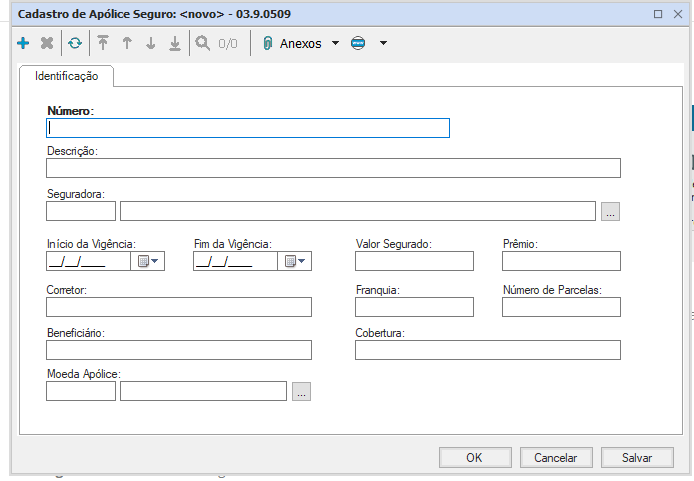The width and height of the screenshot is (694, 481).
Task: Focus the Descrição text field
Action: pyautogui.click(x=333, y=168)
